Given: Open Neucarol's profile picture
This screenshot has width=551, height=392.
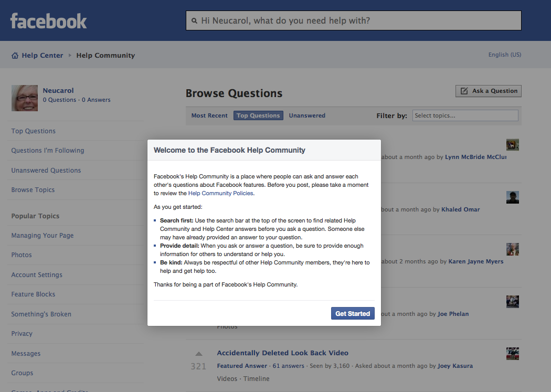Looking at the screenshot, I should (x=25, y=98).
